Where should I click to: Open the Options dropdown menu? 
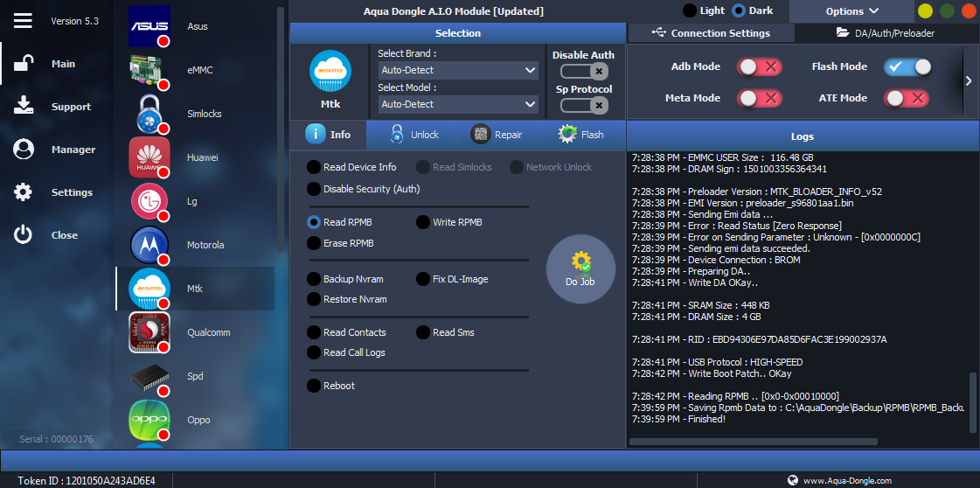[x=851, y=11]
